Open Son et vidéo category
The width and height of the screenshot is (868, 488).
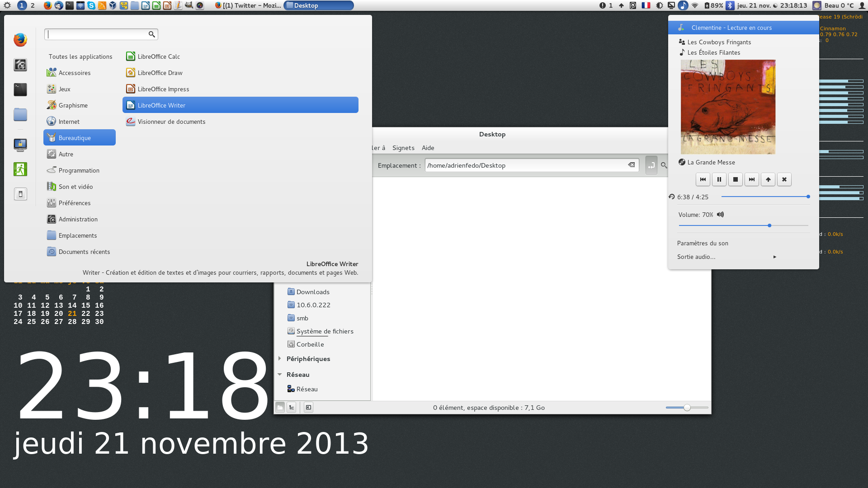pos(80,187)
